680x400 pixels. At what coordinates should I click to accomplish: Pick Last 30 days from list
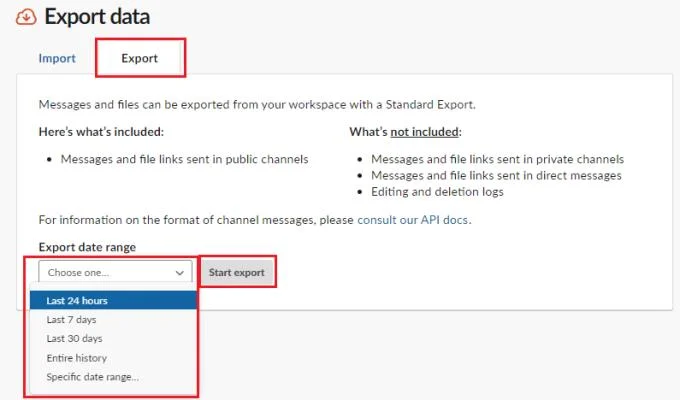tap(113, 338)
